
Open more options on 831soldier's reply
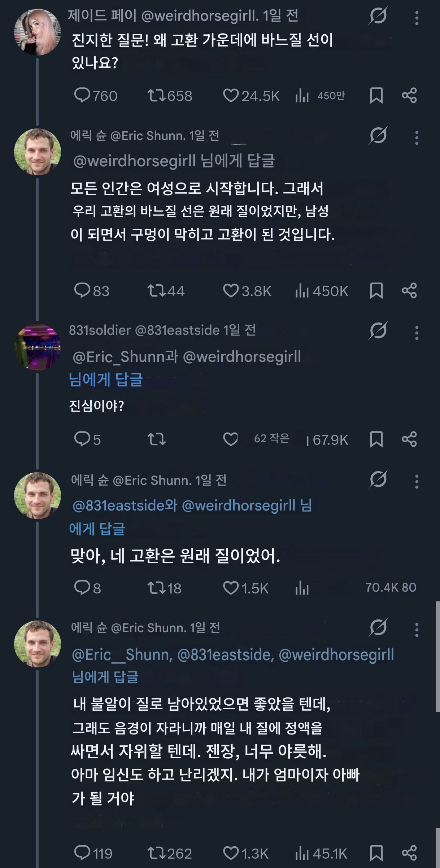pyautogui.click(x=417, y=333)
